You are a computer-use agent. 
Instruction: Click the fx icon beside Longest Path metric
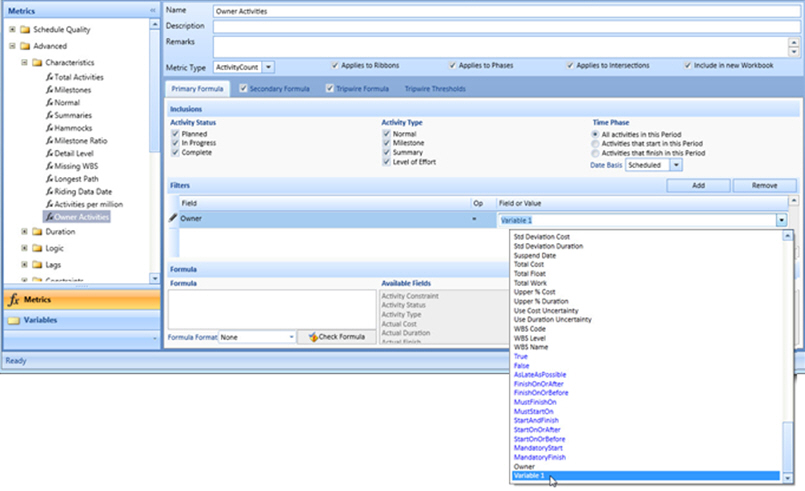pos(49,179)
